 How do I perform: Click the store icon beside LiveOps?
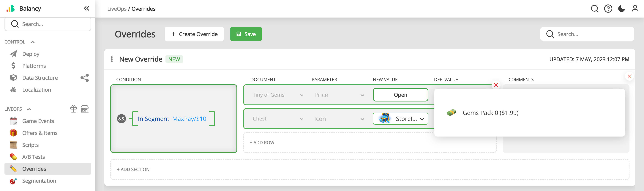(x=85, y=109)
